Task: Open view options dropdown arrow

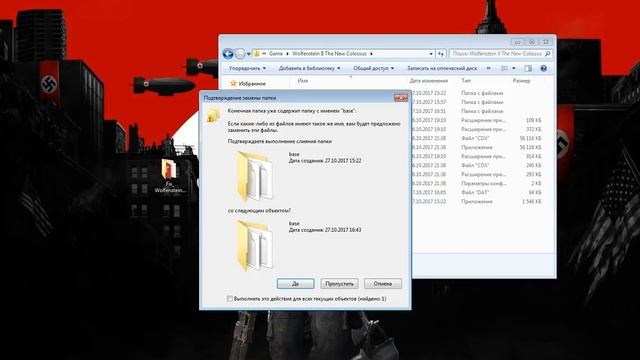Action: pyautogui.click(x=513, y=68)
